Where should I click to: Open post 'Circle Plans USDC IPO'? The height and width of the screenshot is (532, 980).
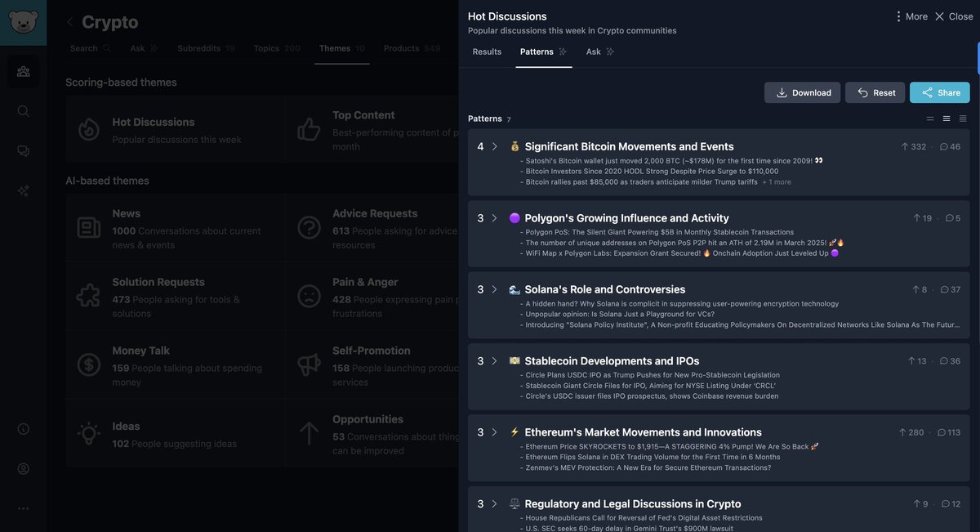coord(653,375)
